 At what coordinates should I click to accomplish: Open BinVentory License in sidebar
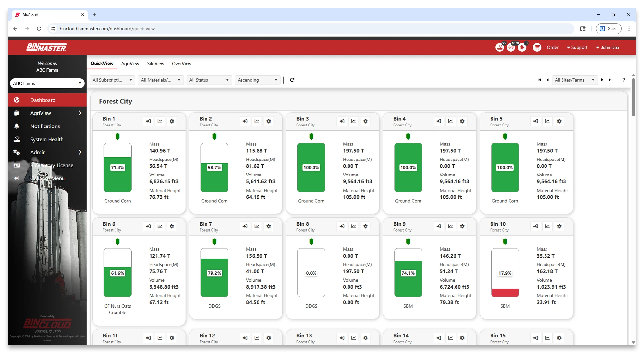click(x=47, y=165)
